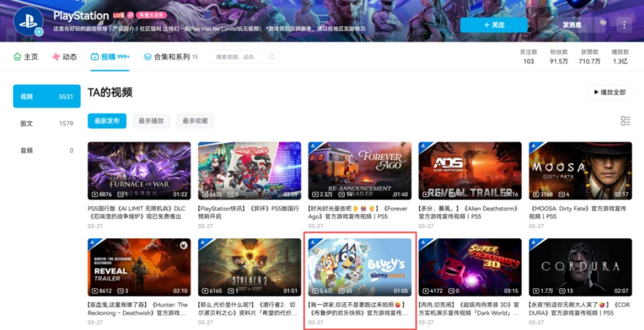Select the 音频 sidebar category

pyautogui.click(x=47, y=151)
